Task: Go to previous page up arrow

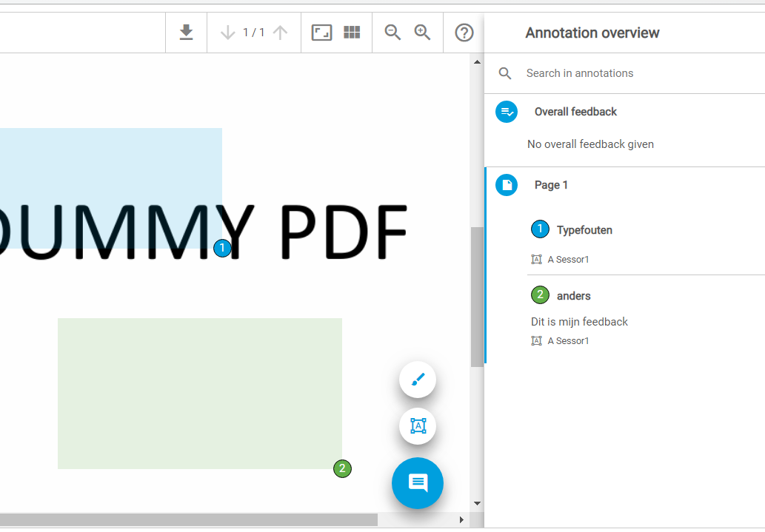Action: [x=280, y=33]
